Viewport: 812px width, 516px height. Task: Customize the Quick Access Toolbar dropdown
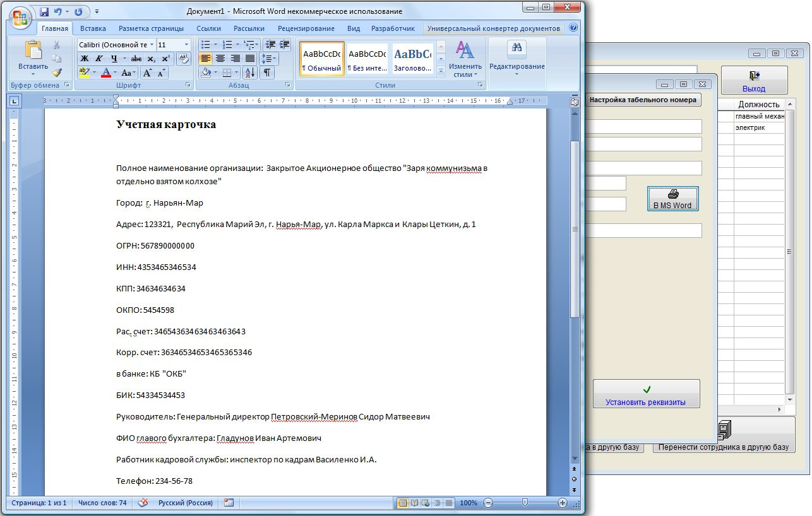point(97,11)
